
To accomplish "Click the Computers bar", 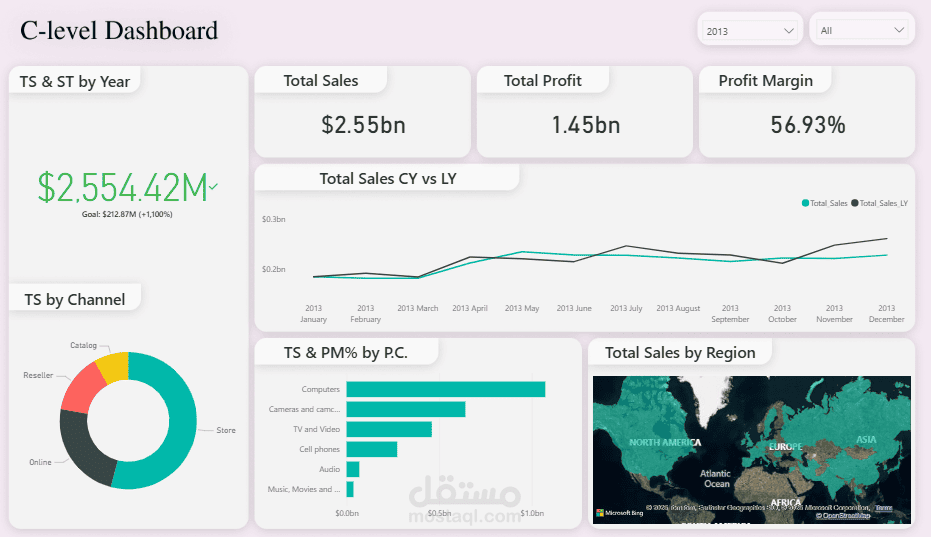I will click(x=445, y=389).
